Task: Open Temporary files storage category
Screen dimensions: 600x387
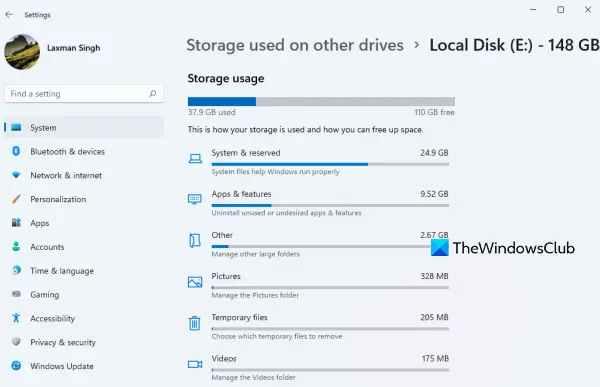Action: tap(318, 327)
